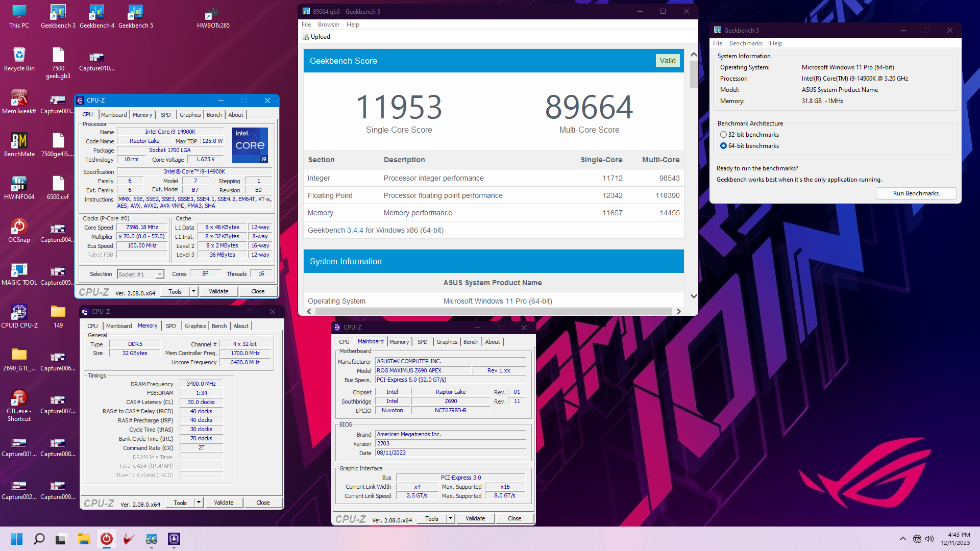Open the Task View icon in taskbar

(x=61, y=539)
